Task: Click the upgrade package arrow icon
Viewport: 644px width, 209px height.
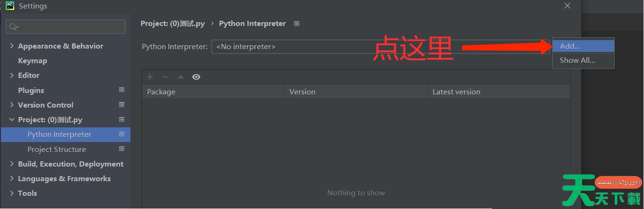Action: 180,77
